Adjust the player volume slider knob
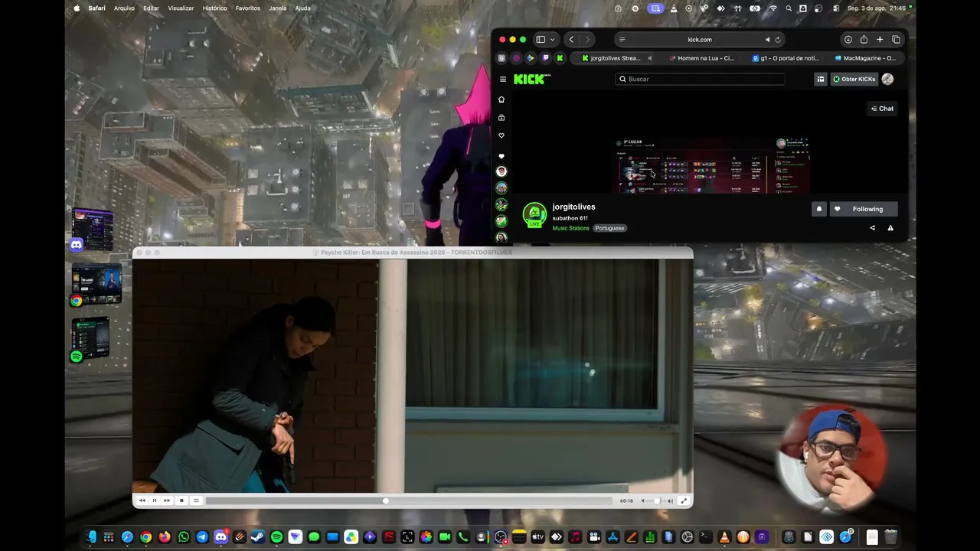 coord(656,500)
